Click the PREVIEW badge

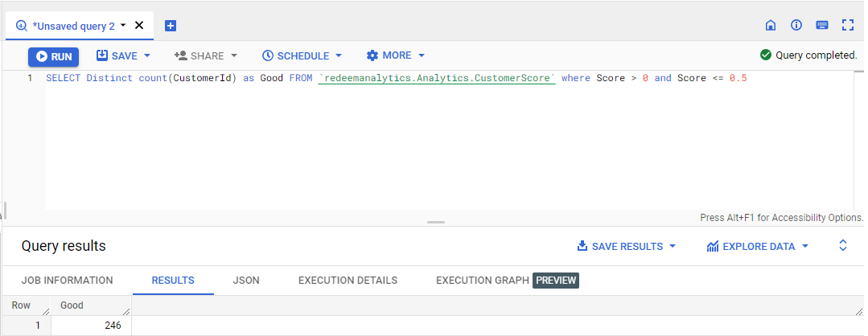556,280
